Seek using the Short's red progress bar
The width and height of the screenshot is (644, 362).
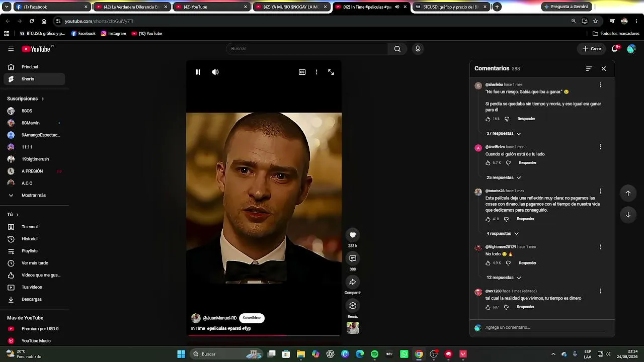pyautogui.click(x=264, y=335)
